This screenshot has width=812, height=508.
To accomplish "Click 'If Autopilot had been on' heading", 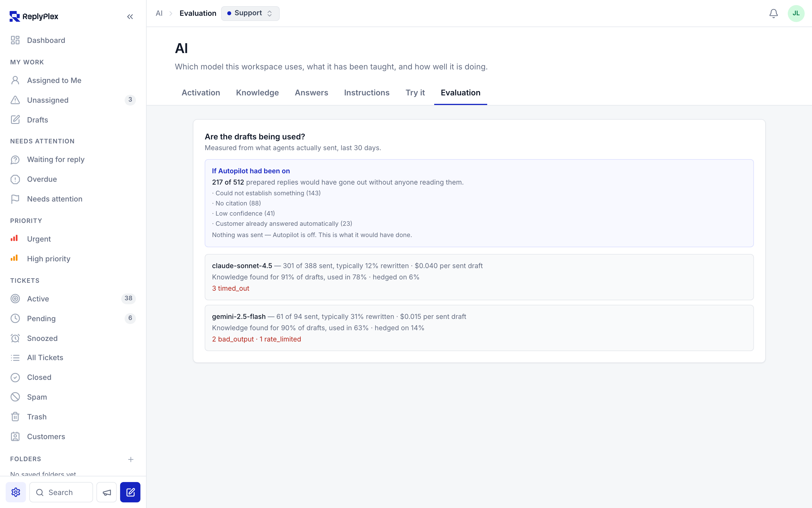I will (x=251, y=171).
